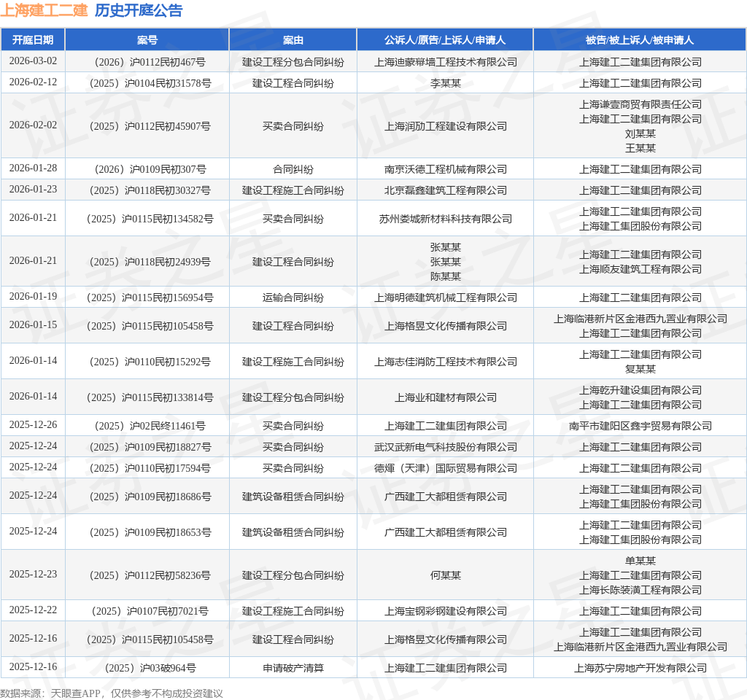Screen dimensions: 747x700
Task: Click defendant 上海长陈装潢工程有限公司
Action: pyautogui.click(x=640, y=589)
